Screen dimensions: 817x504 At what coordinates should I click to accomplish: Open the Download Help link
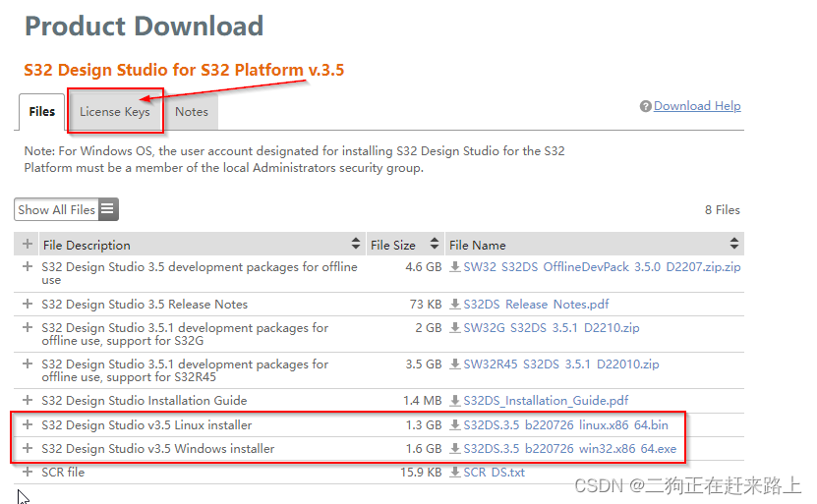[697, 106]
